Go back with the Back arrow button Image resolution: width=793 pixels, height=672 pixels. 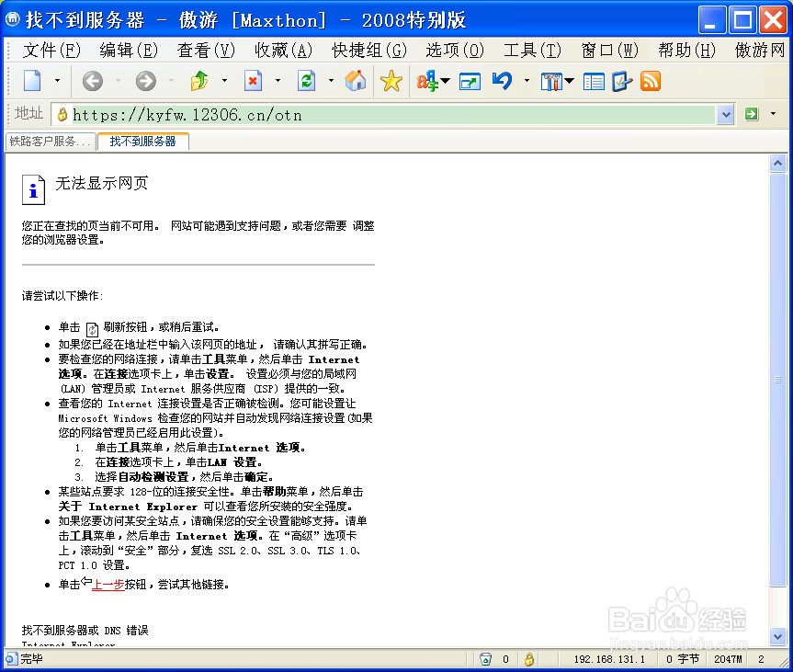[x=93, y=81]
